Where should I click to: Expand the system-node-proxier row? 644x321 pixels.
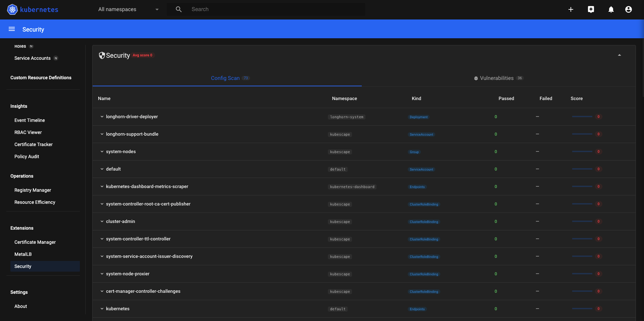[x=102, y=274]
